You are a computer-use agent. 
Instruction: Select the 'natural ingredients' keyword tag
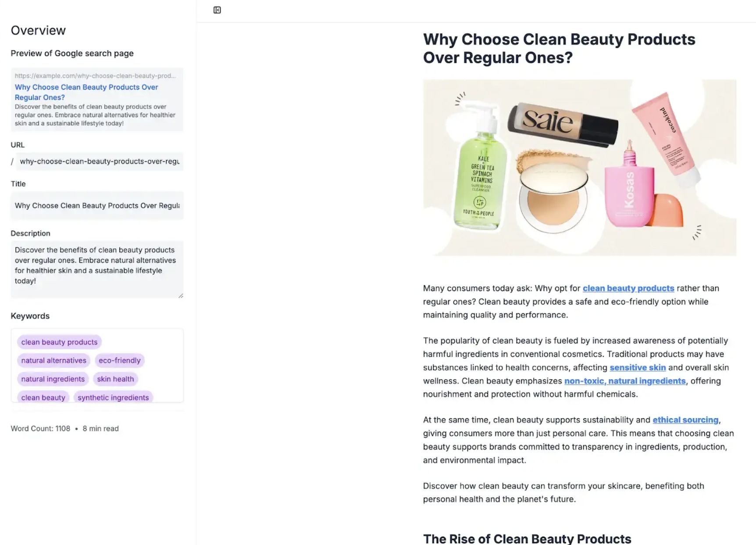coord(53,379)
